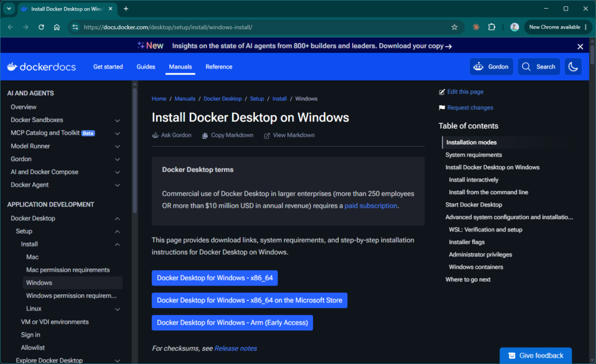This screenshot has width=596, height=364.
Task: Open Windows permission requirements in sidebar
Action: pyautogui.click(x=71, y=296)
